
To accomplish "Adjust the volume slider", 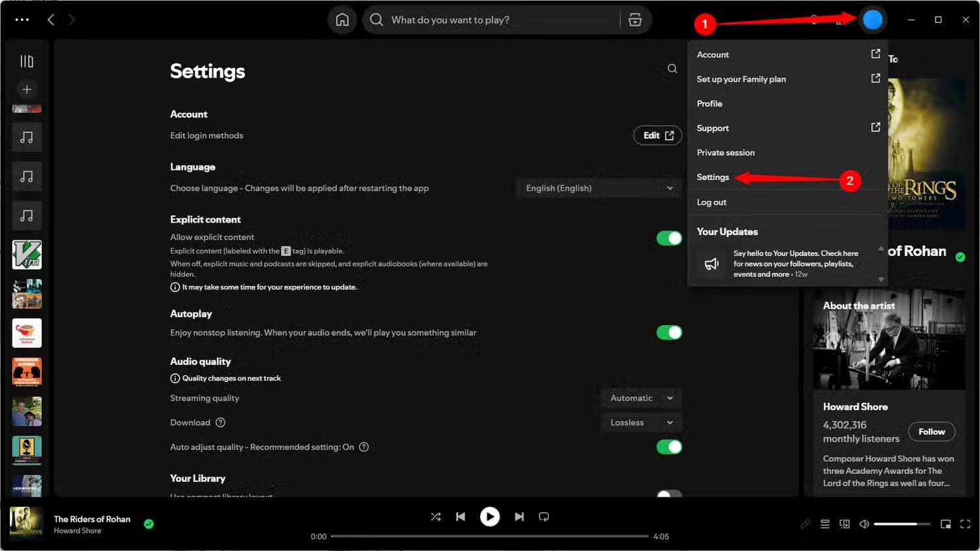I will click(x=902, y=524).
